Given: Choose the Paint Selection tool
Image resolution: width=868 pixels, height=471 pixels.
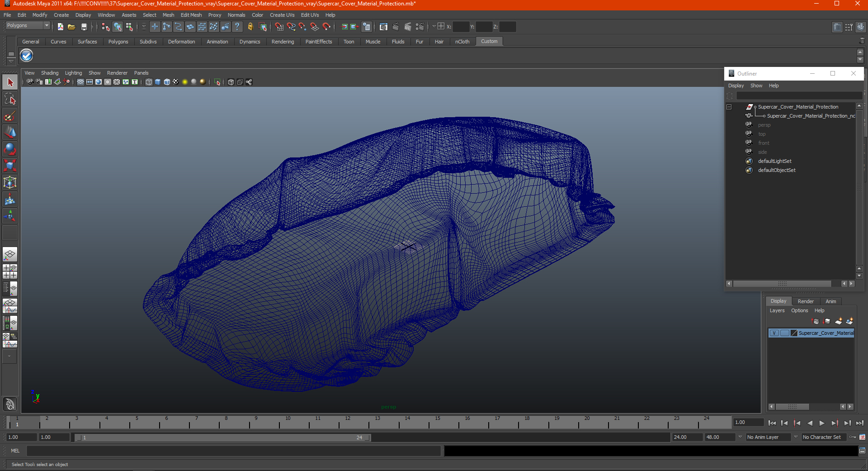Looking at the screenshot, I should click(x=10, y=116).
